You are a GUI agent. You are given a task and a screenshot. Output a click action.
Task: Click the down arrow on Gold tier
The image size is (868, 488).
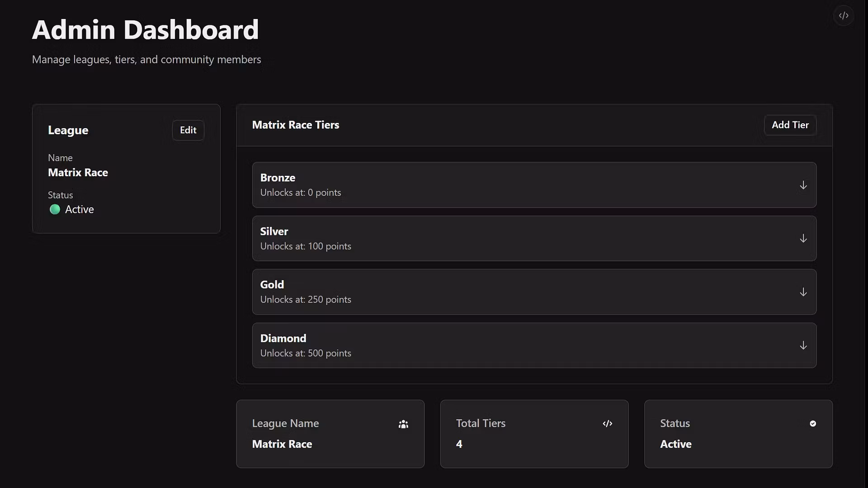803,292
